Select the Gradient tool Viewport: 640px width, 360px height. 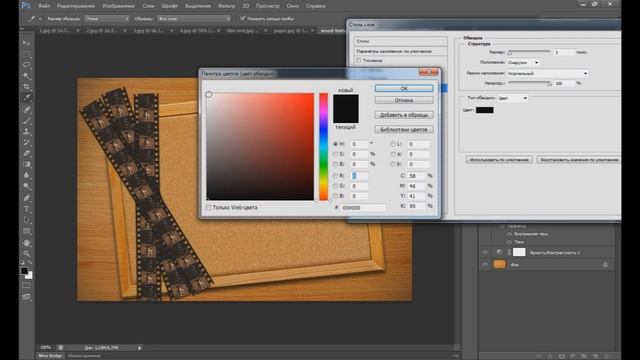tap(27, 164)
